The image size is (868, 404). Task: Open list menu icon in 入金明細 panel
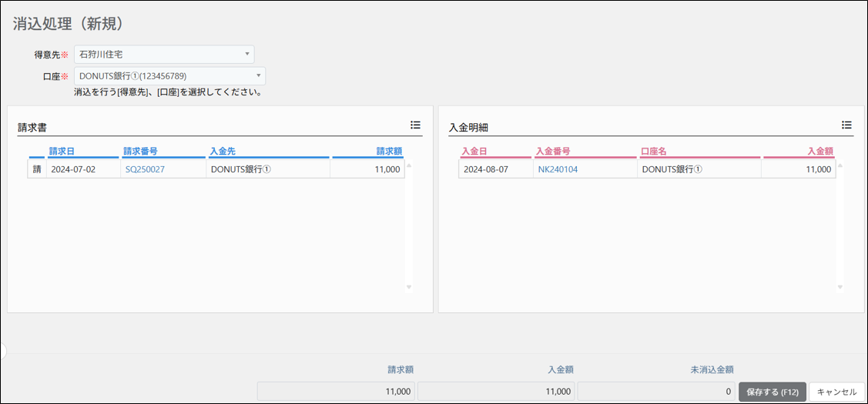(846, 125)
